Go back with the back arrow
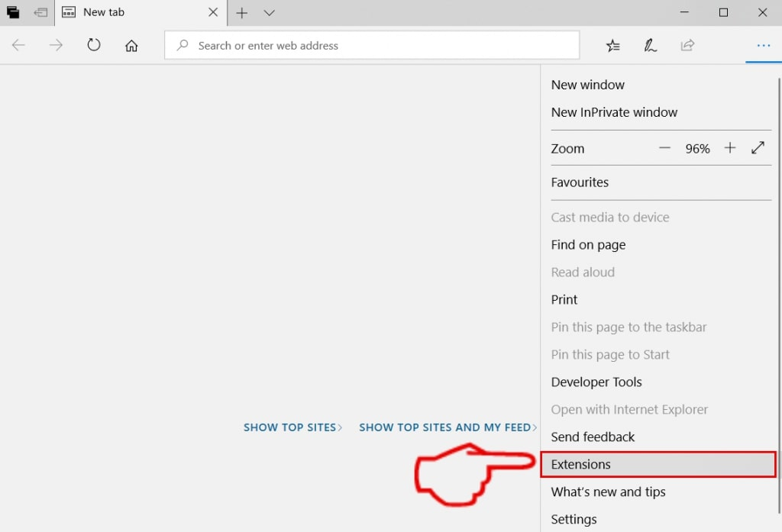Viewport: 782px width, 532px height. [x=18, y=45]
